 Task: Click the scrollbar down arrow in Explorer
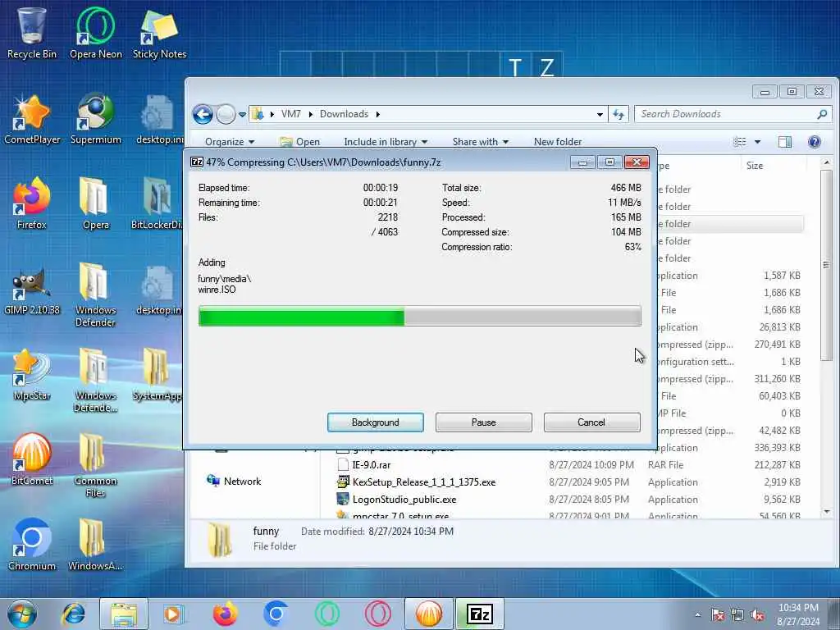click(x=827, y=512)
